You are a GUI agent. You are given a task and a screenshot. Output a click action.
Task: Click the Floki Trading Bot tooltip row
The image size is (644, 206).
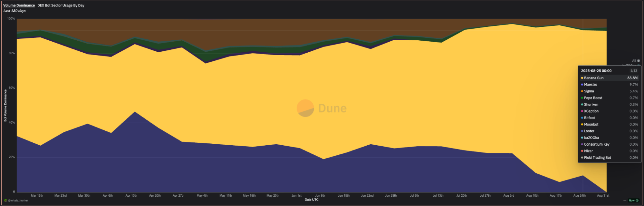(x=609, y=158)
